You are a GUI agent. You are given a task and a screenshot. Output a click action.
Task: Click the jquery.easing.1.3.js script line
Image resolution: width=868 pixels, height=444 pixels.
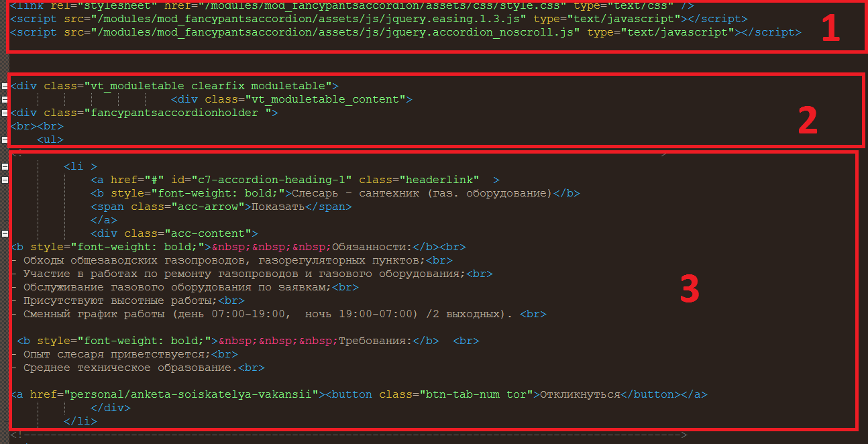pos(379,19)
